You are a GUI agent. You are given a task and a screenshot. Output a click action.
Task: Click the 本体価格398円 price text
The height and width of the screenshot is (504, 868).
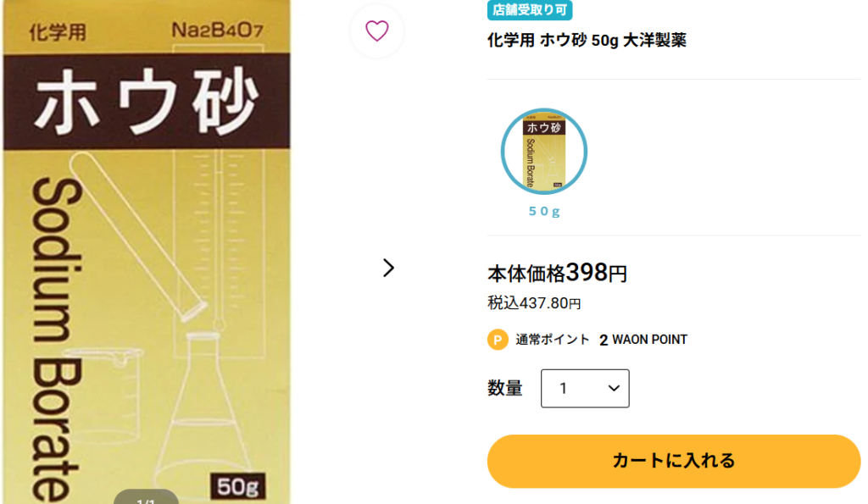(557, 273)
